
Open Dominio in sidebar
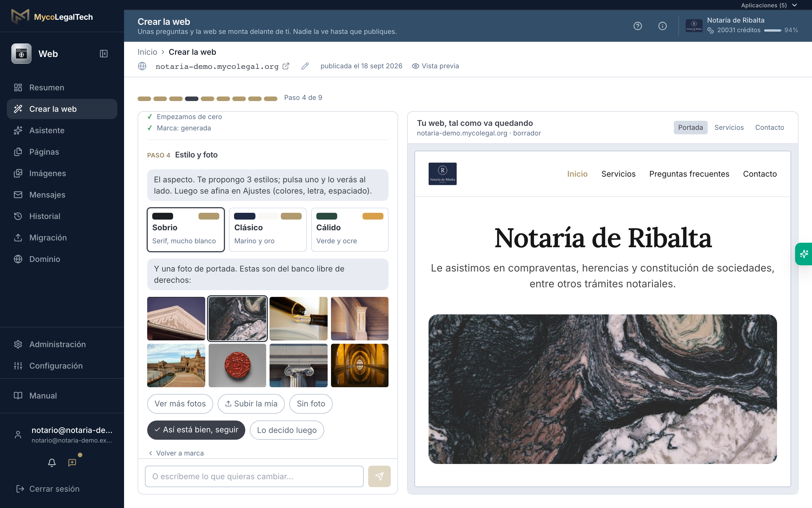coord(62,259)
